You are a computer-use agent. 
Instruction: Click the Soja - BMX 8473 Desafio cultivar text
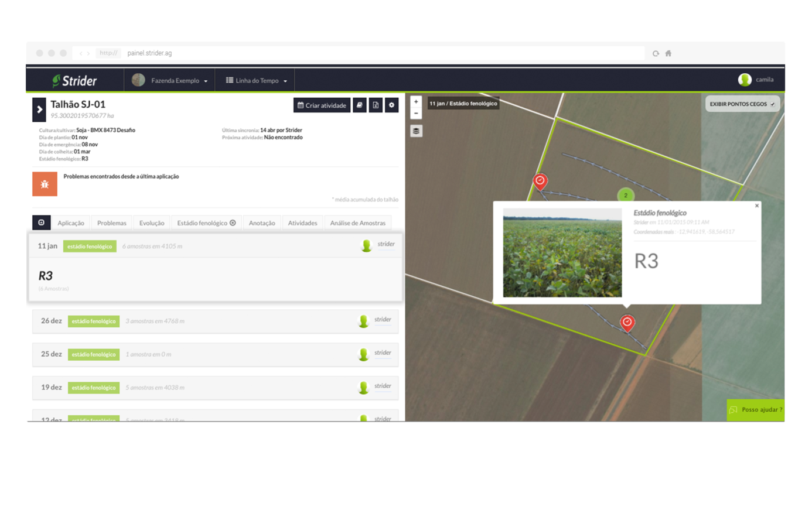click(x=105, y=130)
